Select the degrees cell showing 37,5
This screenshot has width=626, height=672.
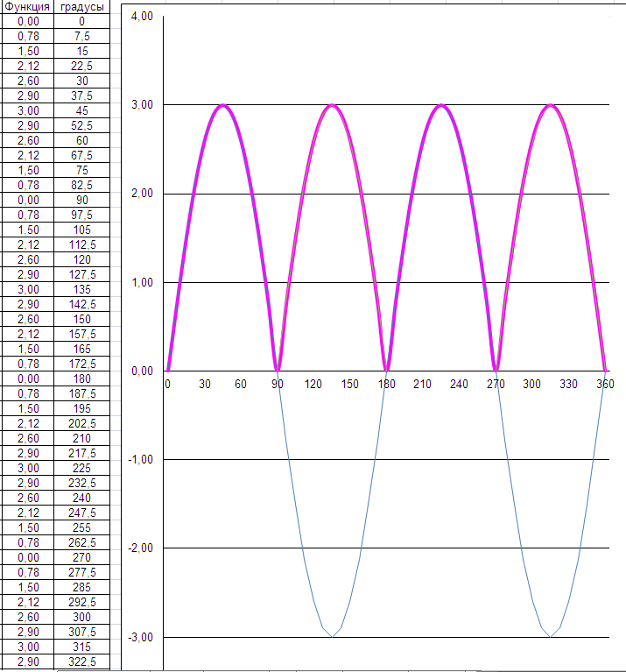81,96
